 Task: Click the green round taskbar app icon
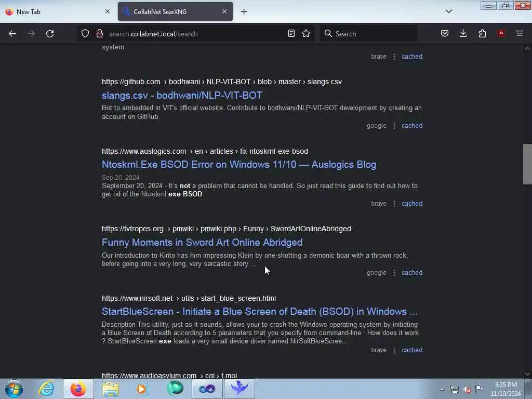click(175, 389)
